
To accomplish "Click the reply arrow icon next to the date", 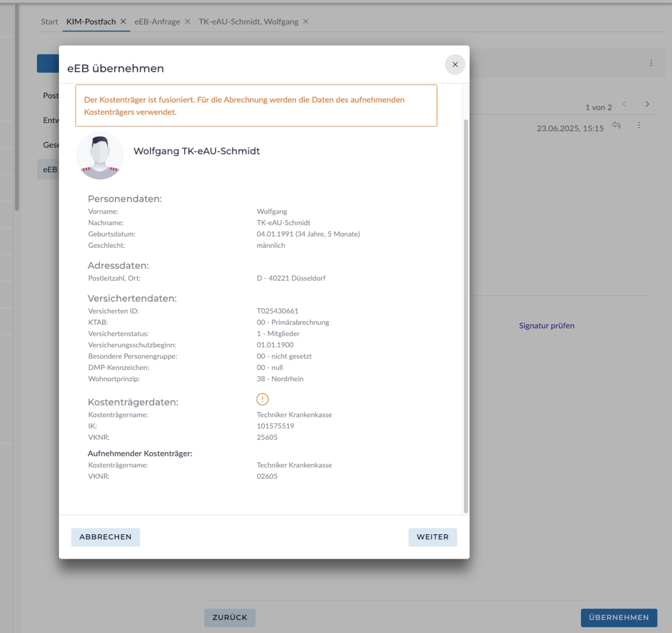I will pyautogui.click(x=616, y=125).
